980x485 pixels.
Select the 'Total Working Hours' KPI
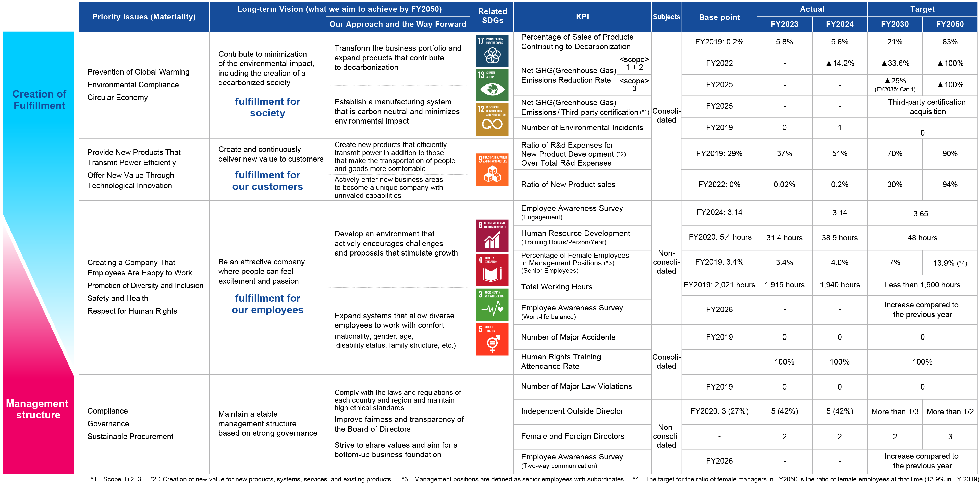(557, 287)
